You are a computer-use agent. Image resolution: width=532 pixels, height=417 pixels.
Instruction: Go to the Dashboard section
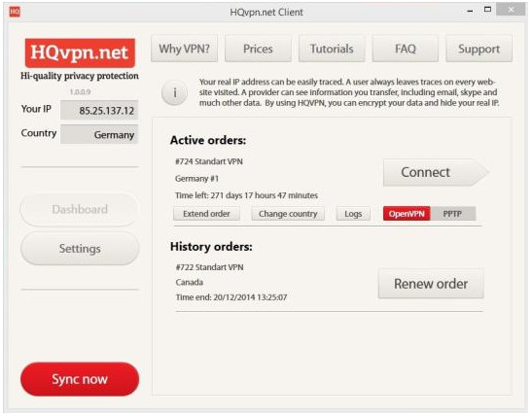coord(80,209)
